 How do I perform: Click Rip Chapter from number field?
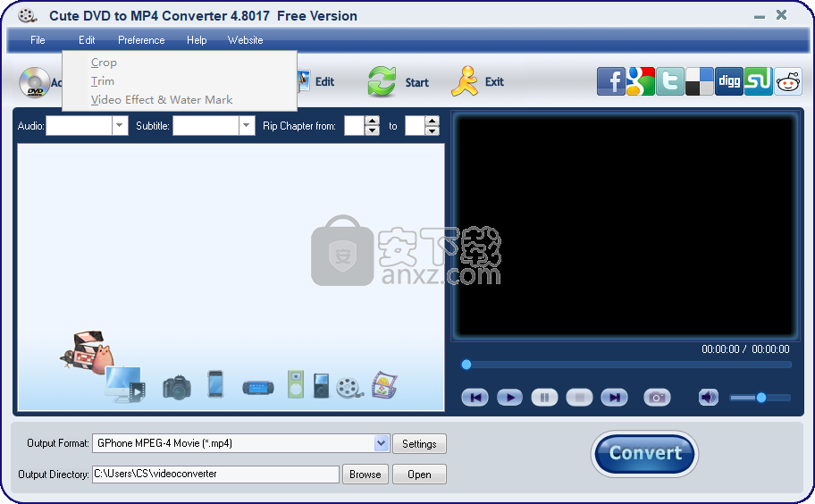click(x=355, y=125)
